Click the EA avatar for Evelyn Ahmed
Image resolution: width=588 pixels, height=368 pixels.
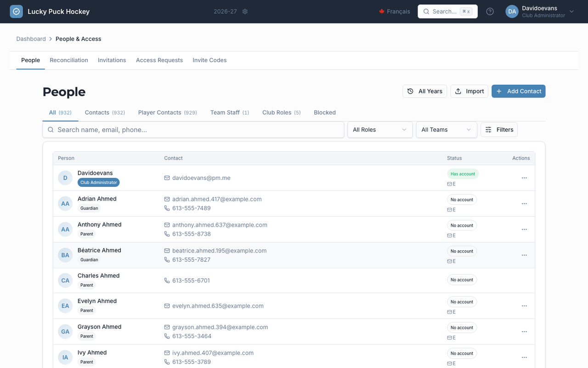pyautogui.click(x=65, y=306)
